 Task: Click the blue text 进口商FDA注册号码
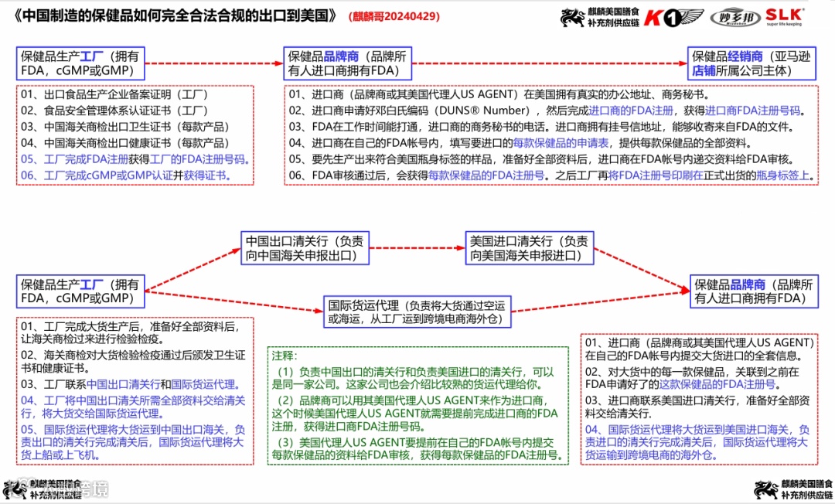coord(752,111)
